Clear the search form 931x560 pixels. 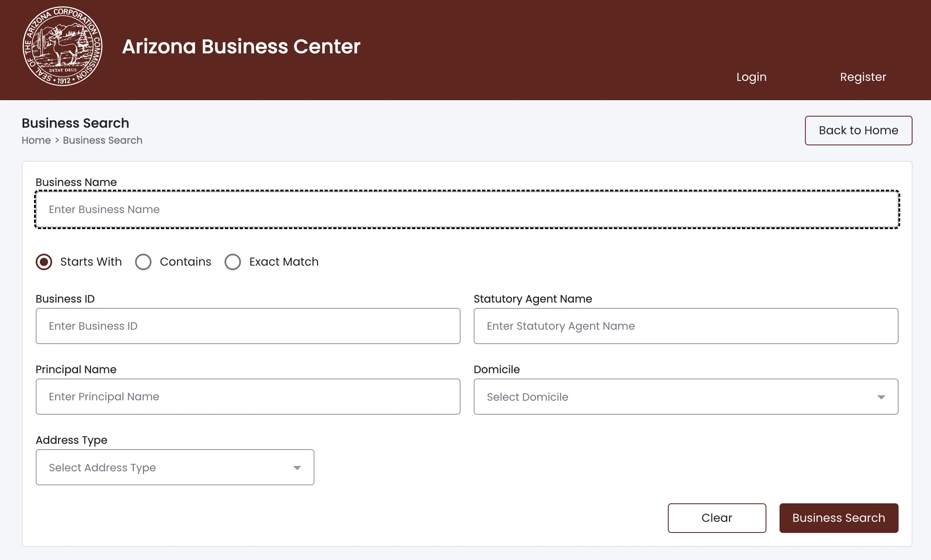click(x=717, y=518)
